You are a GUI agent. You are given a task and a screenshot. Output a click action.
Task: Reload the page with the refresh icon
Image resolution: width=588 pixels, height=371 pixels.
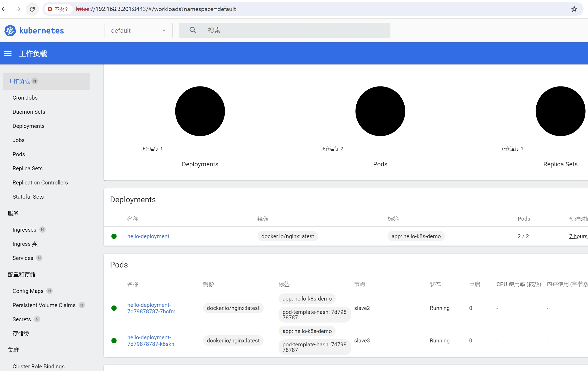coord(32,9)
